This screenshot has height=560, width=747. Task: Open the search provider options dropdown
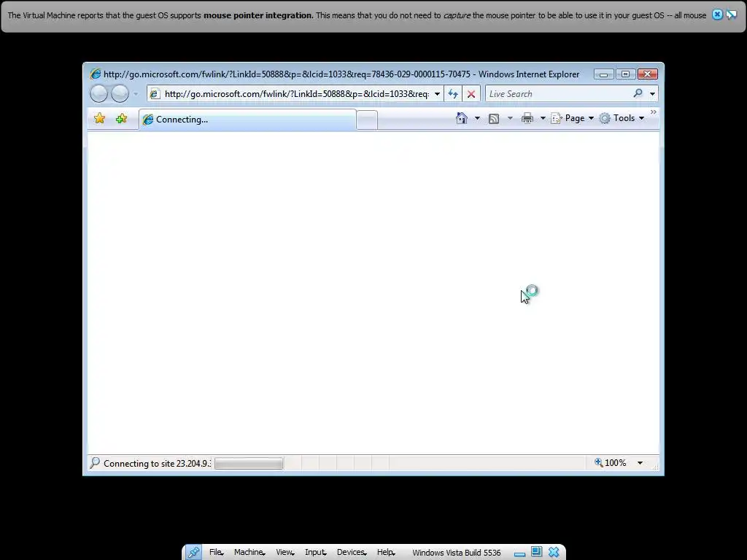[652, 94]
